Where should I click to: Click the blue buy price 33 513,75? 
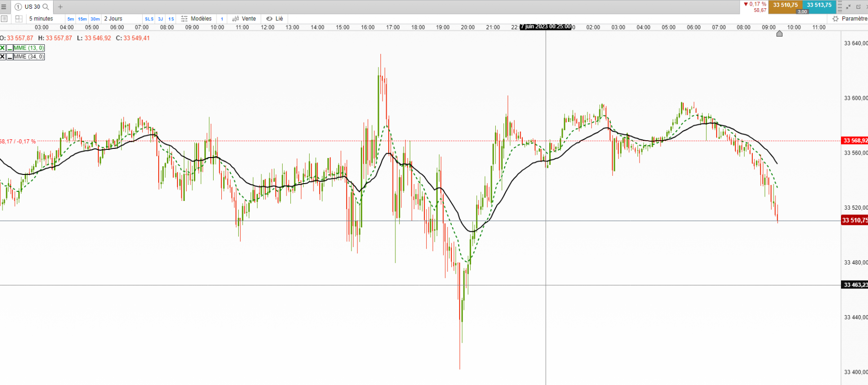pos(819,5)
